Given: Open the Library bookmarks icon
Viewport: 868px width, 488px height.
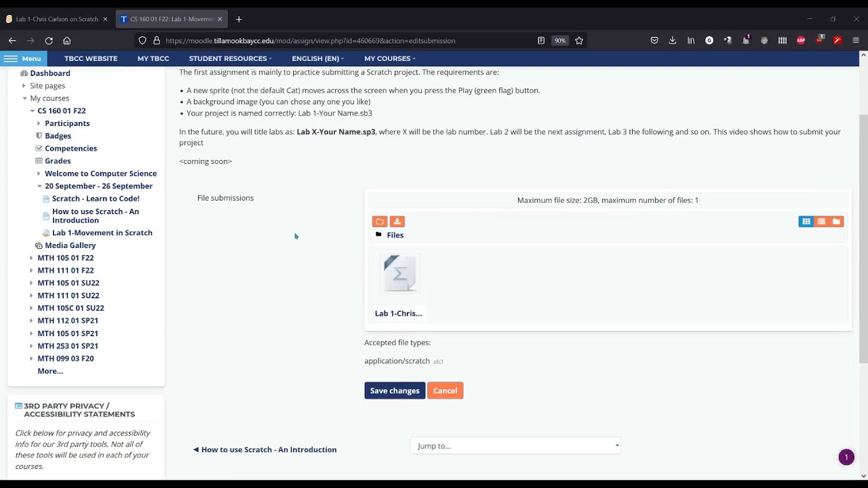Looking at the screenshot, I should 691,41.
